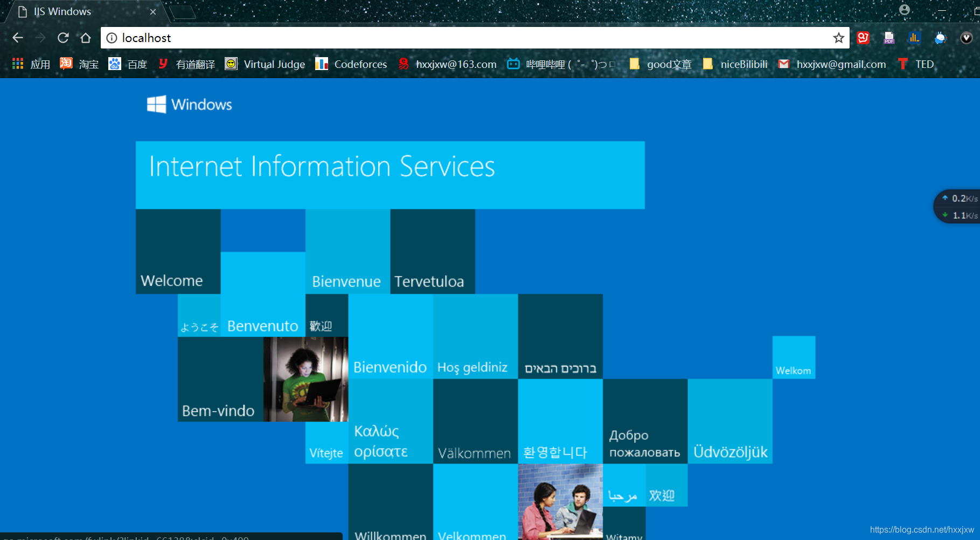The height and width of the screenshot is (540, 980).
Task: Click the network speed floating widget
Action: 957,206
